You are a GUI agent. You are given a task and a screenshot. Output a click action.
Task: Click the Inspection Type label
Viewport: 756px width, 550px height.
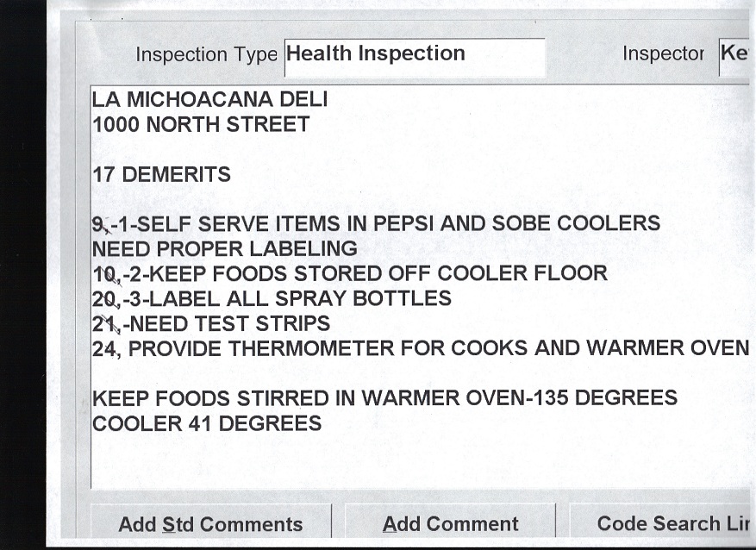click(x=206, y=55)
